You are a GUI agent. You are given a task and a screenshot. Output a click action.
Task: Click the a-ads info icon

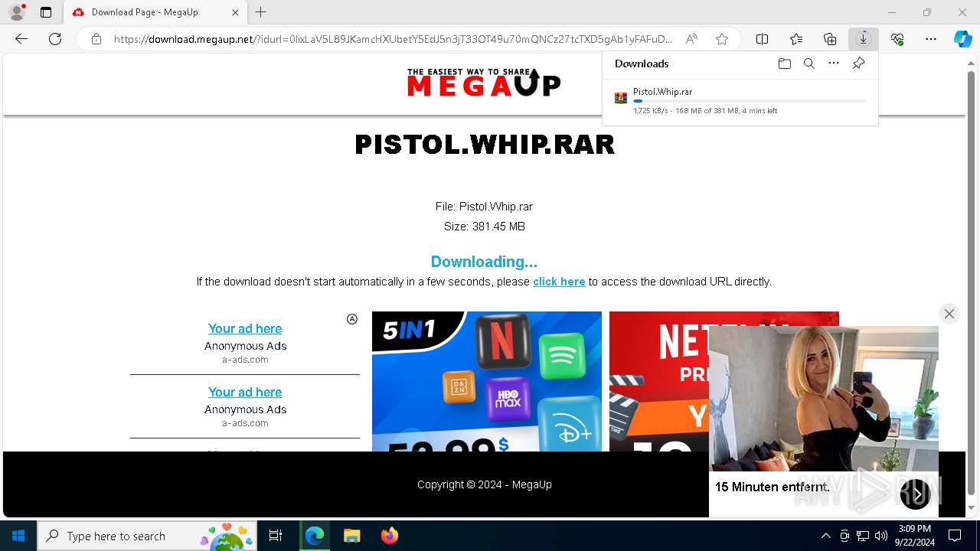pyautogui.click(x=352, y=319)
